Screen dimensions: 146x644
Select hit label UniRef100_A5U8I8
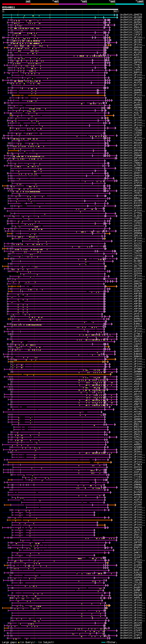(x=131, y=382)
